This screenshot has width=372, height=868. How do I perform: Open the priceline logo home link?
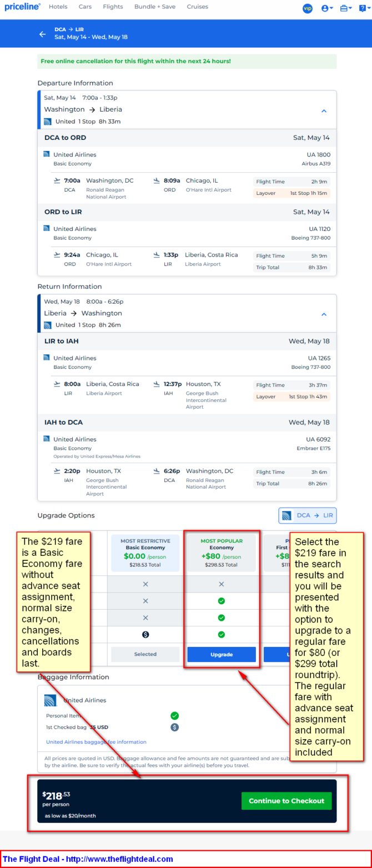[x=22, y=7]
